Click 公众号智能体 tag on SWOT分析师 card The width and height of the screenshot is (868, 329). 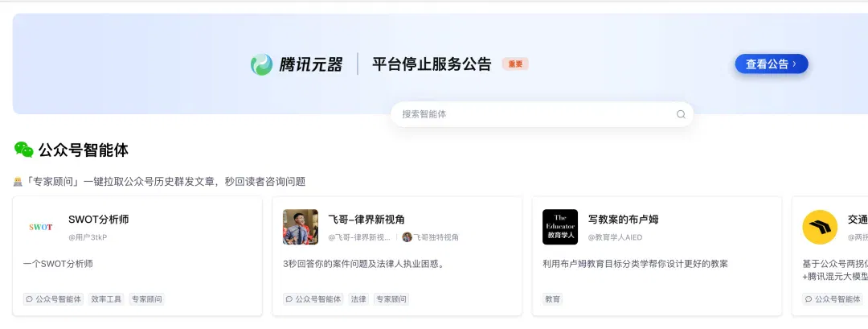tap(53, 299)
